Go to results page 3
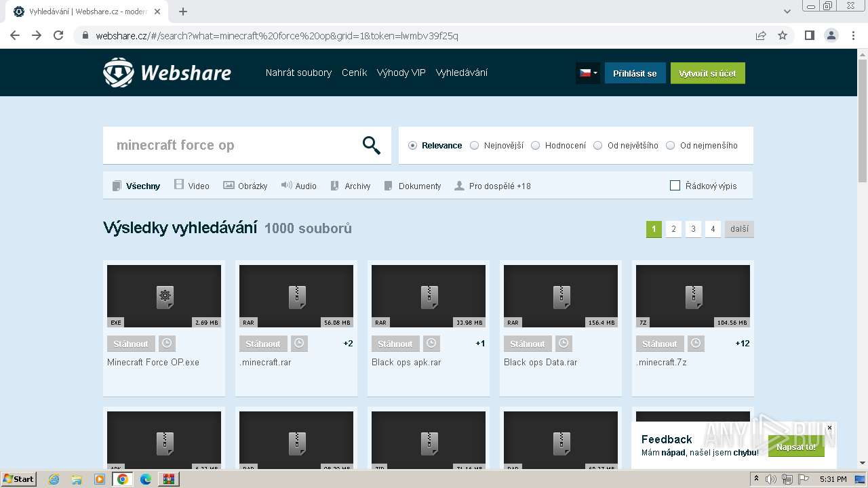This screenshot has width=868, height=488. point(693,229)
